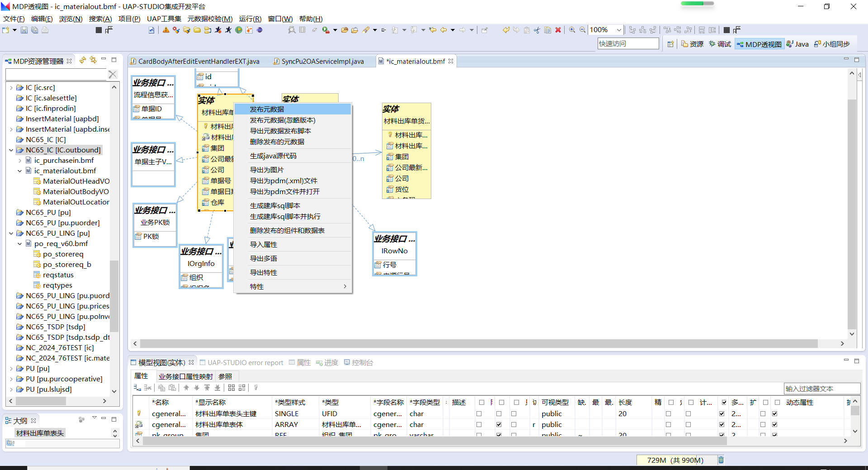The width and height of the screenshot is (868, 470).
Task: Open the 控制台 console view
Action: 359,363
